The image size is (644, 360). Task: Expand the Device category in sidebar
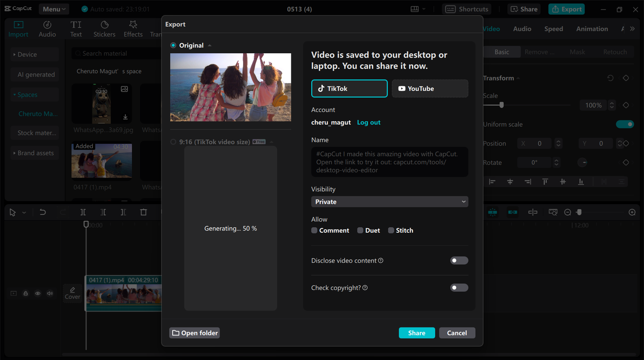pyautogui.click(x=35, y=54)
